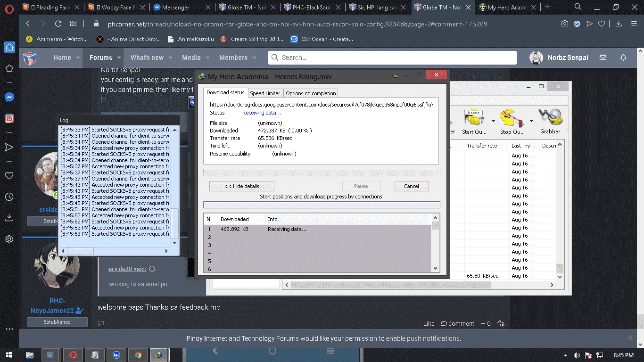Click the taskbar clock showing 8:45 PM
The image size is (644, 362).
(x=623, y=355)
